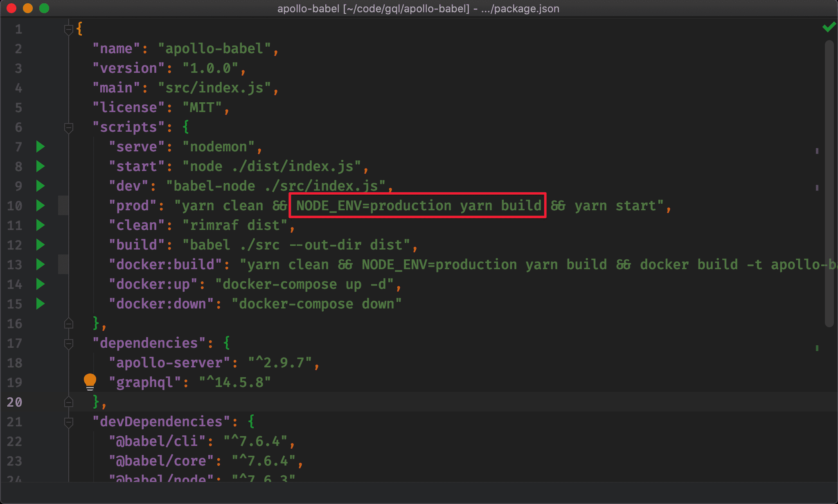The image size is (838, 504).
Task: Click "docker-compose up -d" value
Action: pos(304,284)
